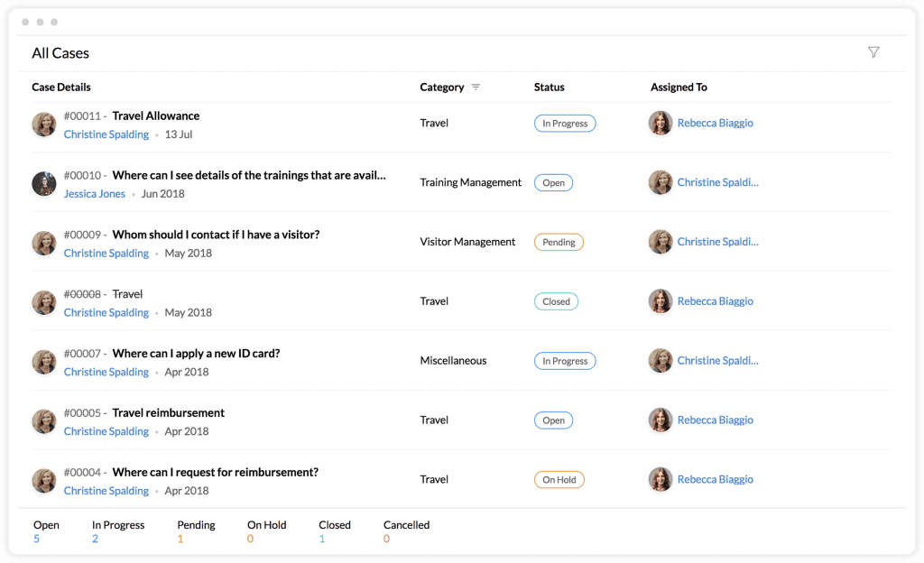Click the Open status badge on case #00010

click(x=553, y=182)
